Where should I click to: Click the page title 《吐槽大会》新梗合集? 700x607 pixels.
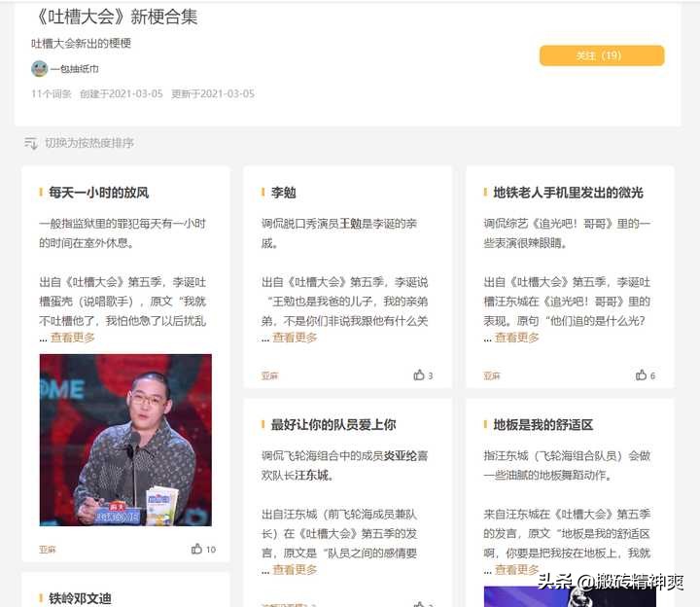tap(115, 17)
